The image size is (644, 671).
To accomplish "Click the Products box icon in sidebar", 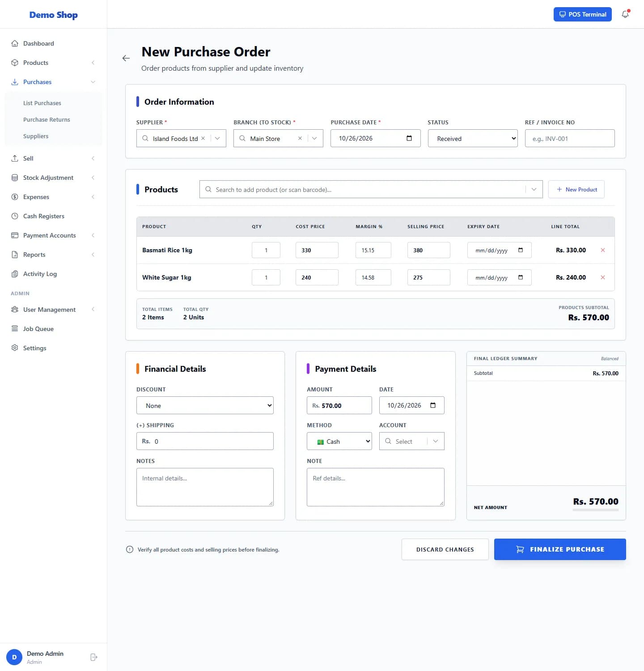I will 15,63.
